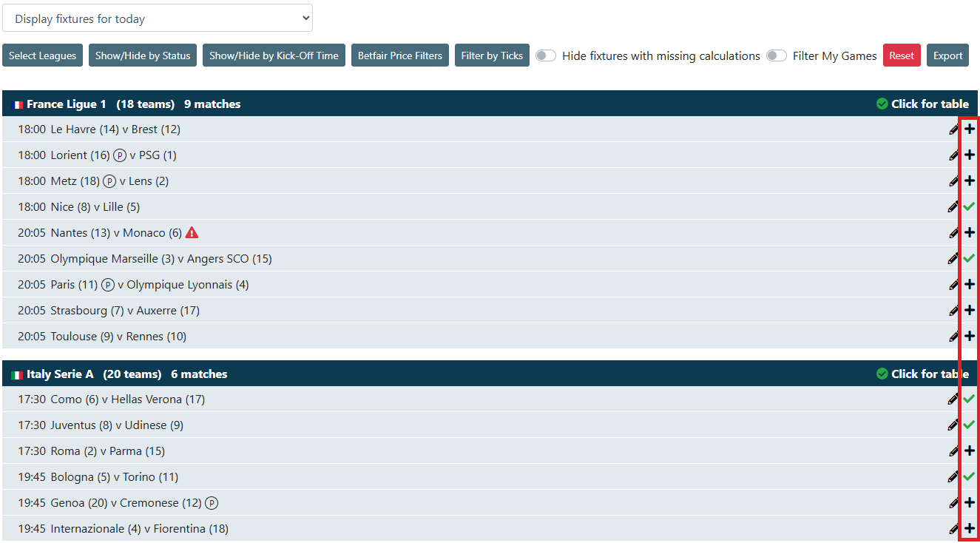Screen dimensions: 980x543
Task: Click the pencil icon for Lorient v PSG
Action: [953, 155]
